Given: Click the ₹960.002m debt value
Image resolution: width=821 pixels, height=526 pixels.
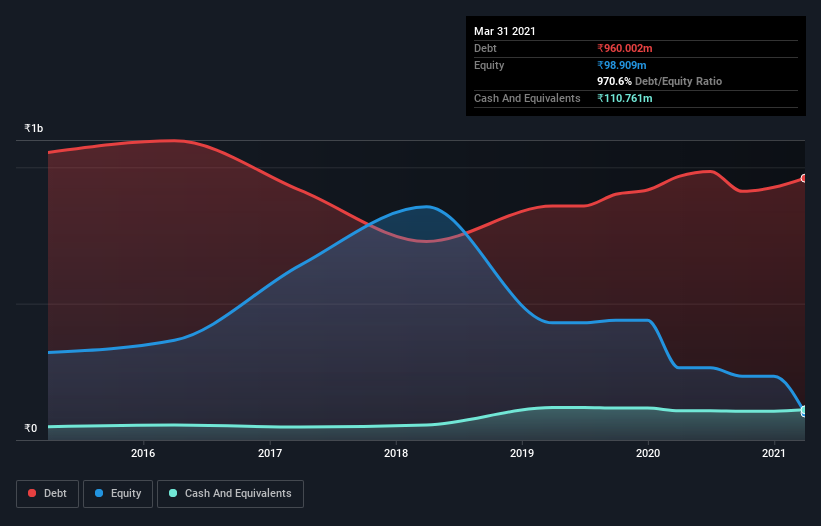Looking at the screenshot, I should tap(625, 48).
